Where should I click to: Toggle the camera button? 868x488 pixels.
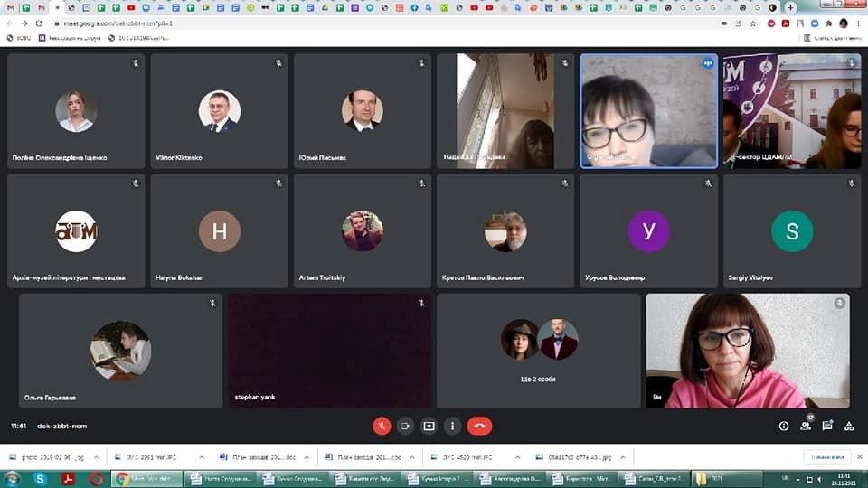pos(405,426)
